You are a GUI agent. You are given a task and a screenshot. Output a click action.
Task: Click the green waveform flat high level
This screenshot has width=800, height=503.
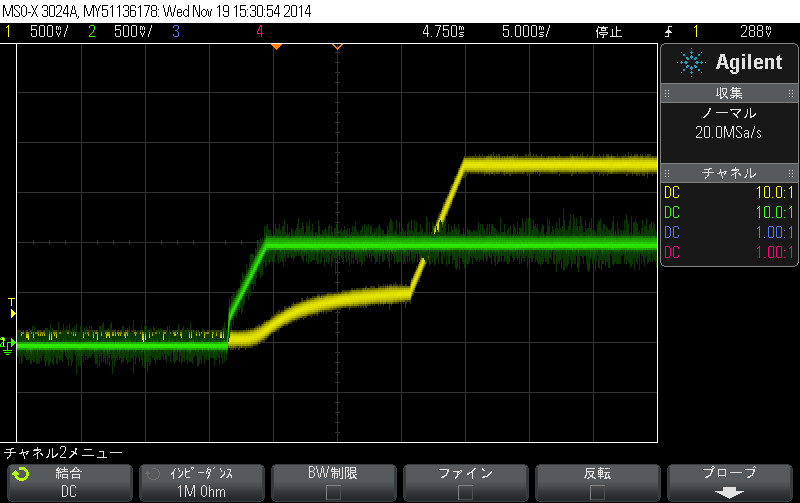461,244
